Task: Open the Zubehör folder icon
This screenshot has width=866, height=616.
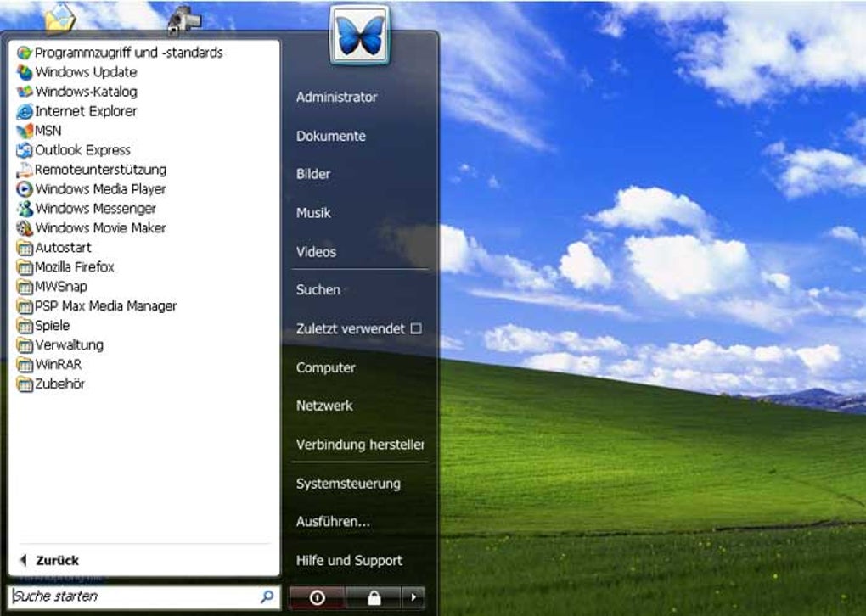Action: [x=25, y=384]
